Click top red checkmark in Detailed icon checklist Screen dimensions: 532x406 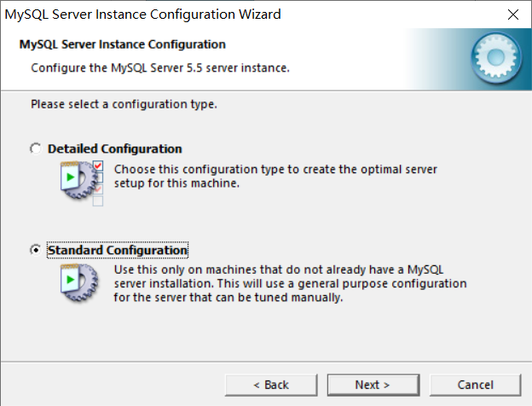[x=98, y=165]
